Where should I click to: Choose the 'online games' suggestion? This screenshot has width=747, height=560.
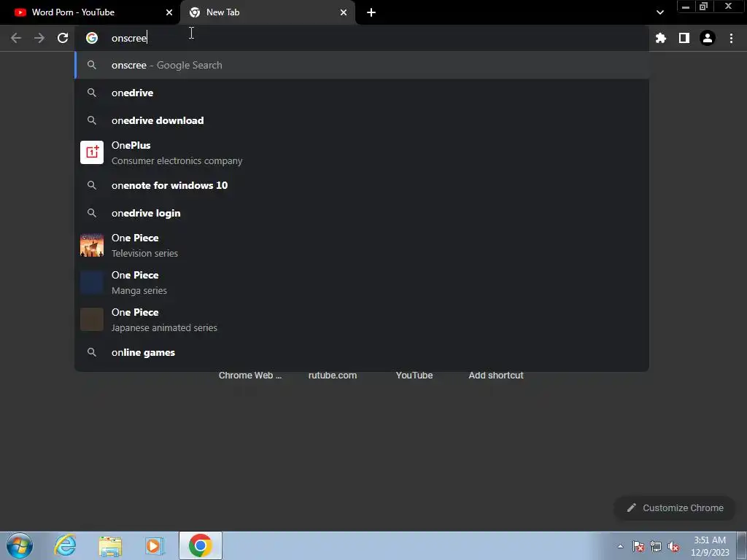pyautogui.click(x=362, y=352)
